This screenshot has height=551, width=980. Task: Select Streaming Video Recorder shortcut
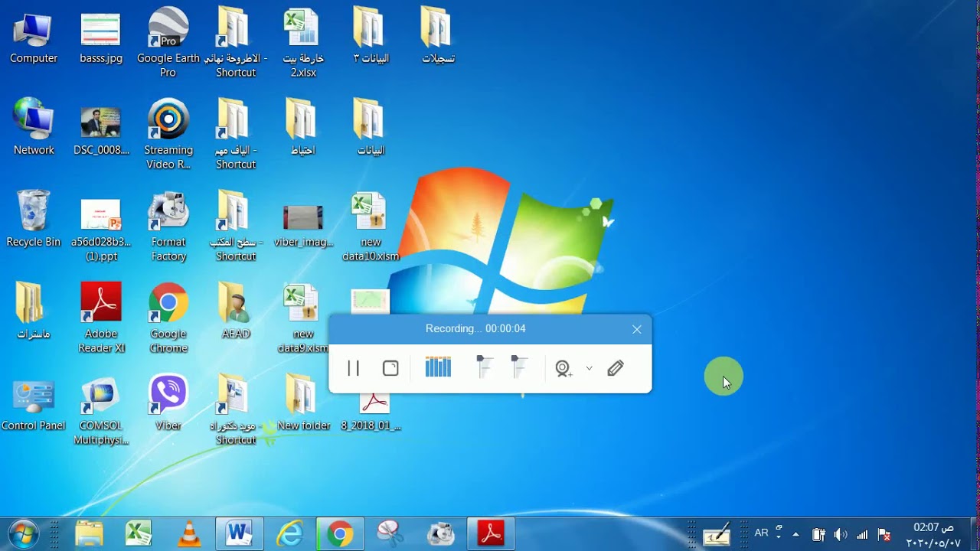(x=168, y=134)
